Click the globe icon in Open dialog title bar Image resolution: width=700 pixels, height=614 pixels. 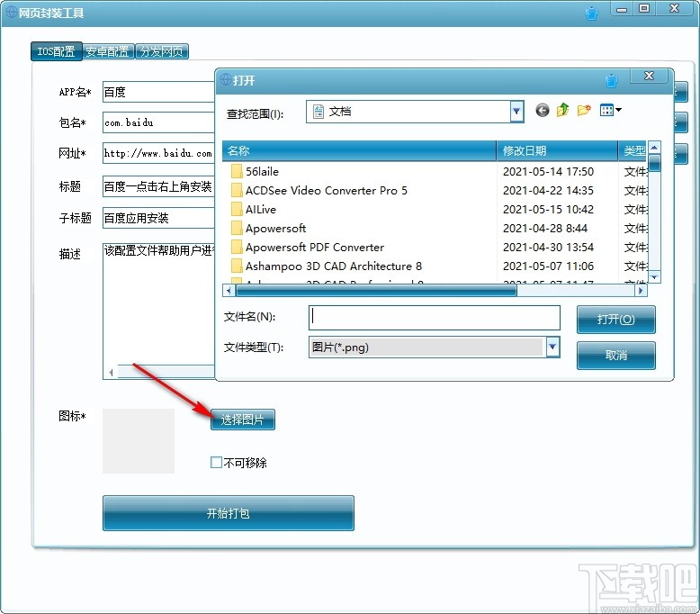click(x=226, y=79)
